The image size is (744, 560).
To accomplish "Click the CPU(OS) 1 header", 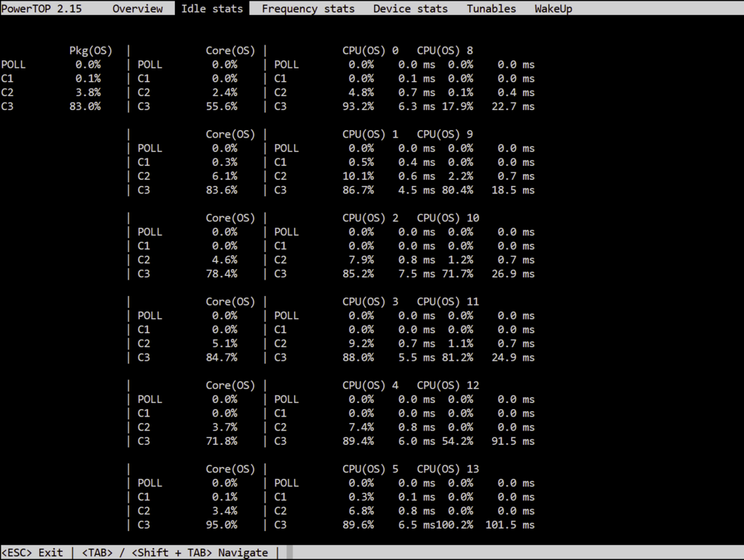I will click(x=371, y=134).
